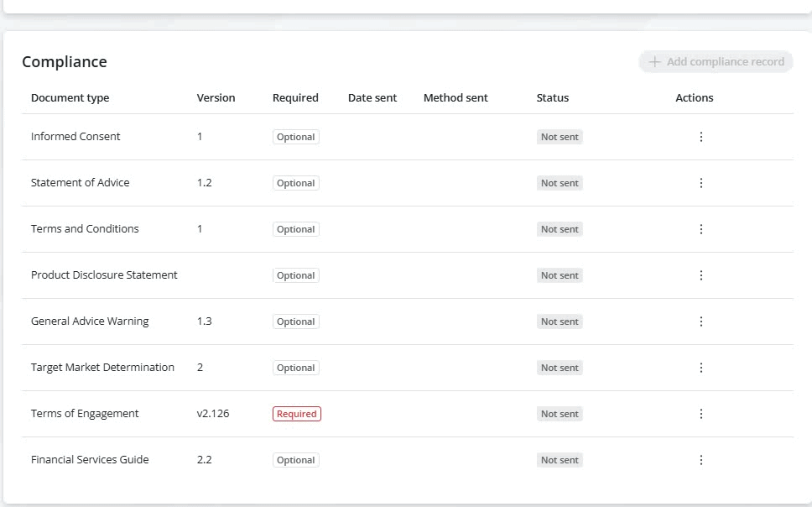Click the Method sent column header

[455, 98]
